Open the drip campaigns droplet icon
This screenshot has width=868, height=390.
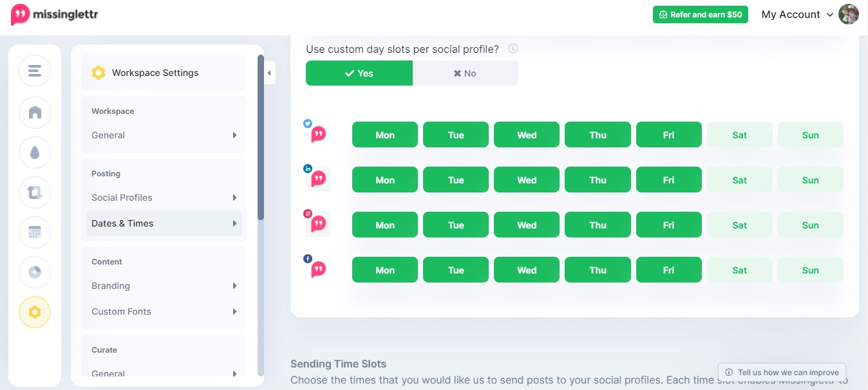pyautogui.click(x=35, y=153)
